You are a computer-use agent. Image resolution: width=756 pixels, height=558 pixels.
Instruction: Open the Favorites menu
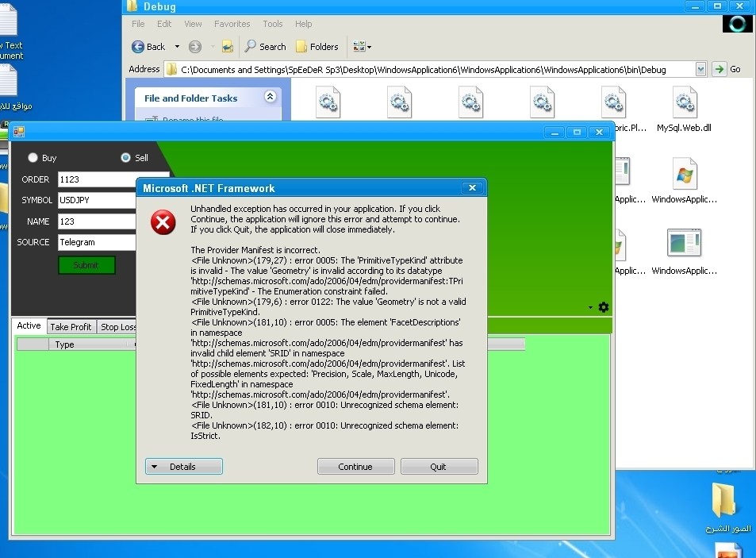tap(232, 24)
